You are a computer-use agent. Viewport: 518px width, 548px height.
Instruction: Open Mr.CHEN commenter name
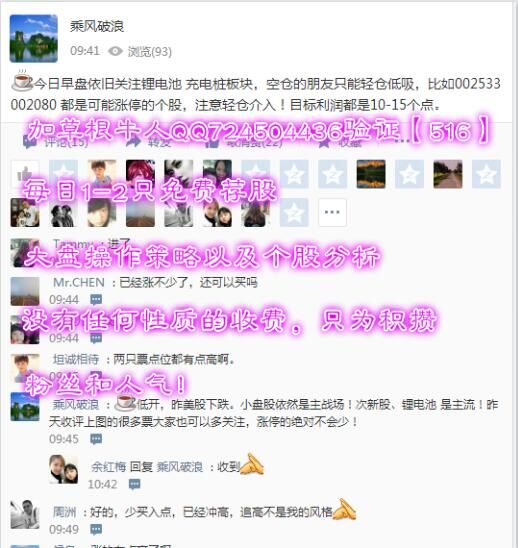[x=79, y=282]
